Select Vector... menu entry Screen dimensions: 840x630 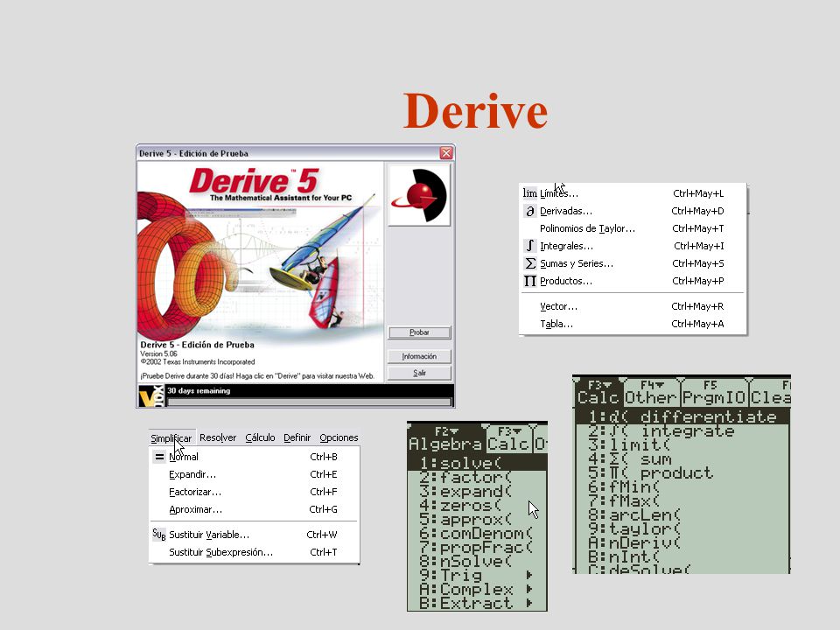coord(633,306)
